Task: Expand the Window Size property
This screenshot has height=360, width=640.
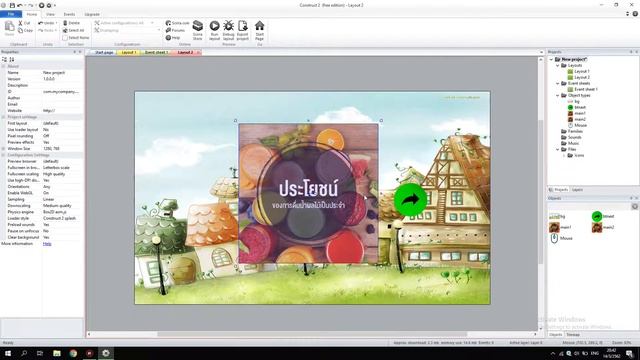Action: pyautogui.click(x=3, y=149)
